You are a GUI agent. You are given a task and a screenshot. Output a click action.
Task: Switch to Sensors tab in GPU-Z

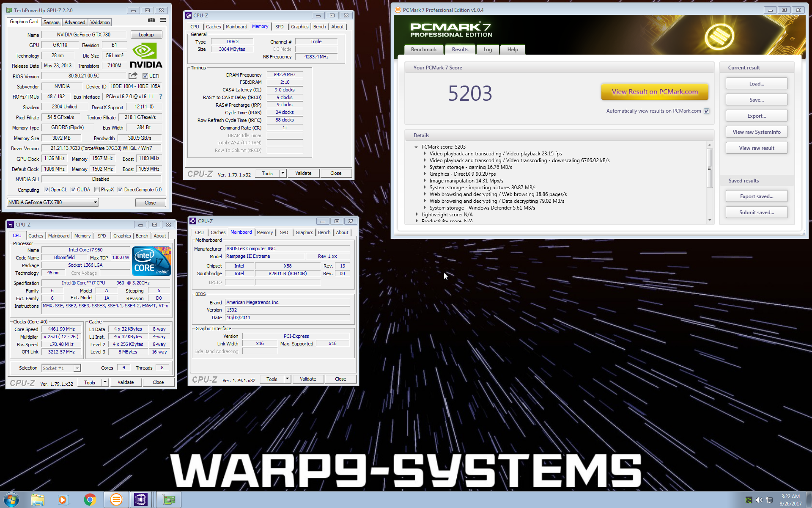tap(51, 22)
